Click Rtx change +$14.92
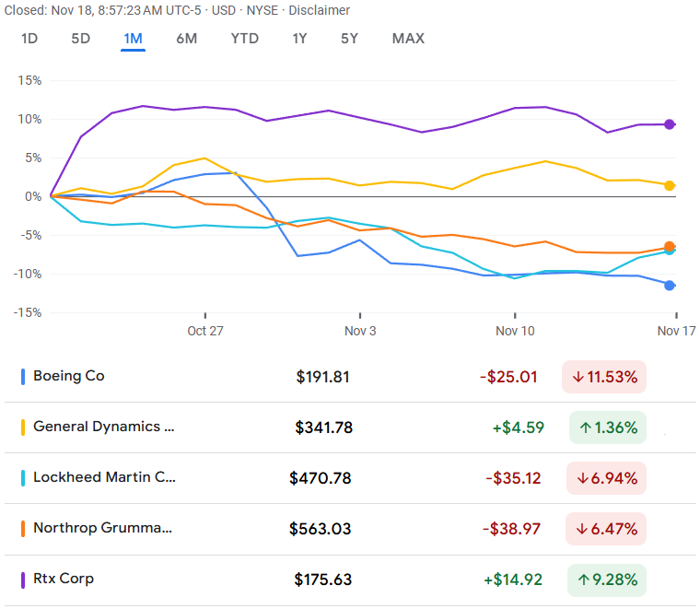 [513, 580]
